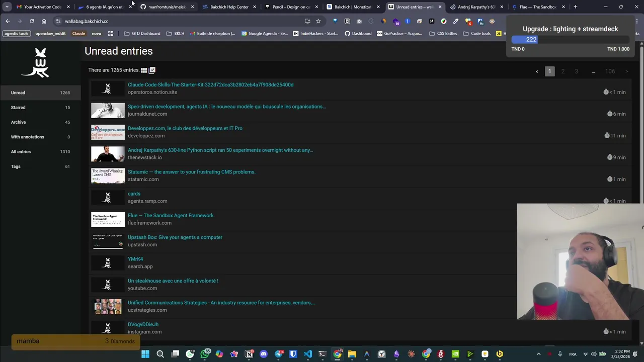The width and height of the screenshot is (644, 362).
Task: Go to pagination page 2
Action: (562, 71)
